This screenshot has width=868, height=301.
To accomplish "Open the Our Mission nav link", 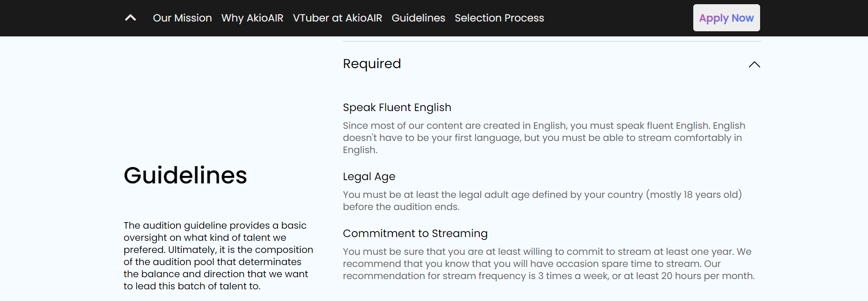I will click(182, 18).
